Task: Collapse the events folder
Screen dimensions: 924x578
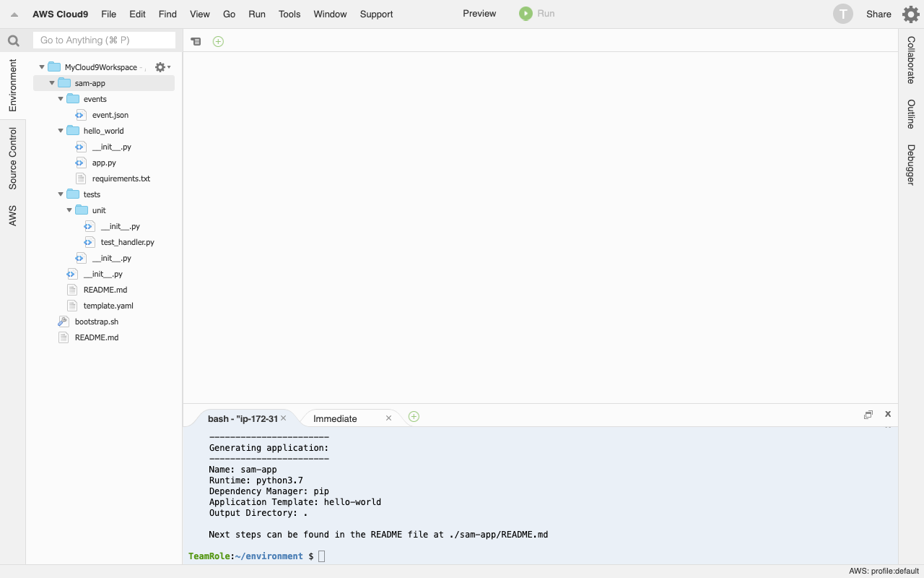Action: pyautogui.click(x=61, y=99)
